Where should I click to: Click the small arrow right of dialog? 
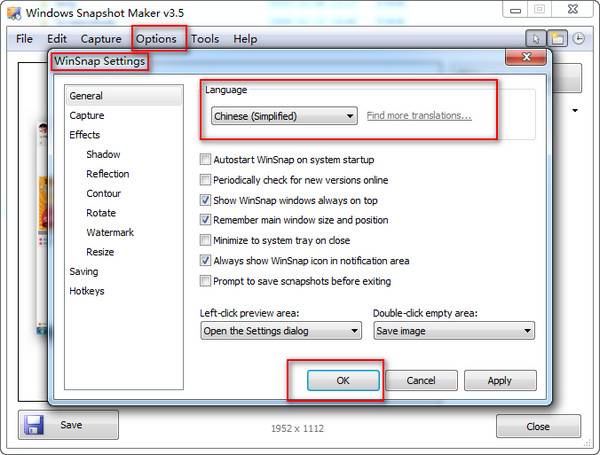[575, 111]
